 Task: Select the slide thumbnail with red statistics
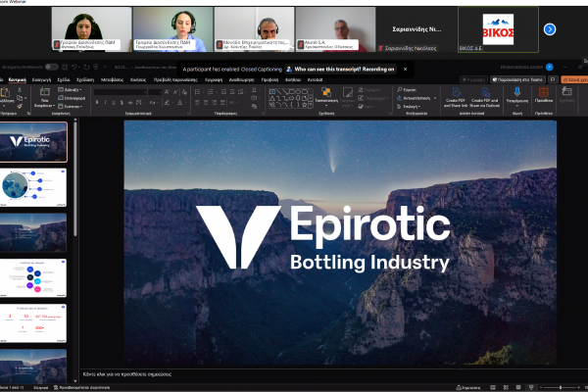33,323
